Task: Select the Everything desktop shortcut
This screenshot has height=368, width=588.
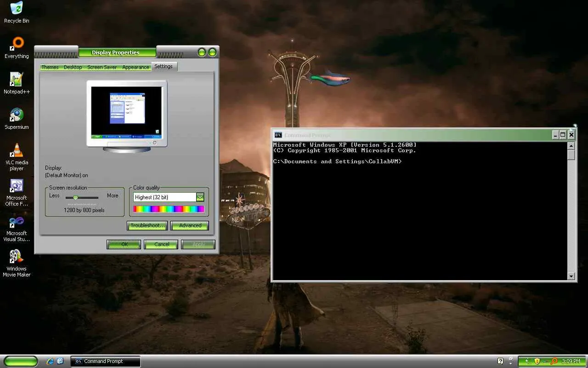Action: point(17,48)
